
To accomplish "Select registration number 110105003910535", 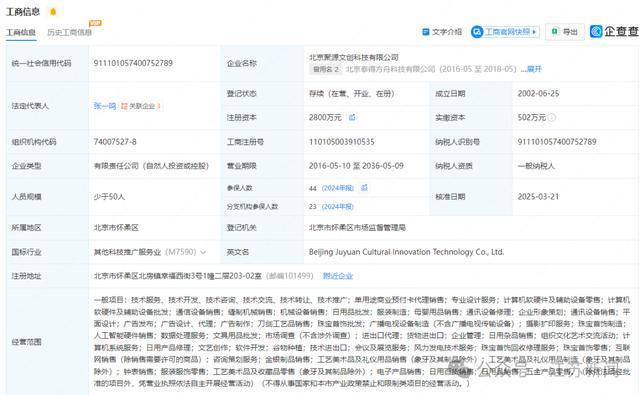I will (342, 142).
